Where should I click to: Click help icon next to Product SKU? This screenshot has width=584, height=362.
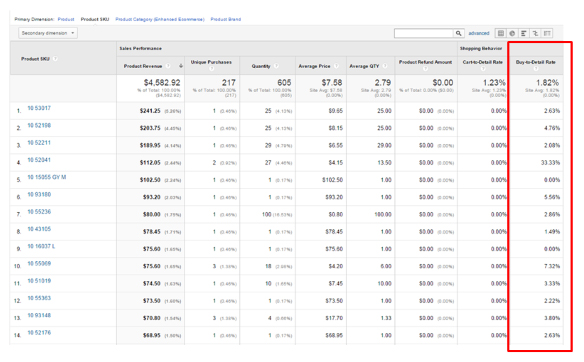click(x=55, y=58)
